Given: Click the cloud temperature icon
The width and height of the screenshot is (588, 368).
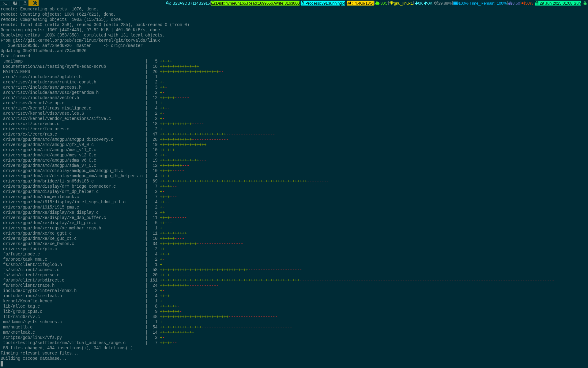Looking at the screenshot, I should tap(377, 3).
